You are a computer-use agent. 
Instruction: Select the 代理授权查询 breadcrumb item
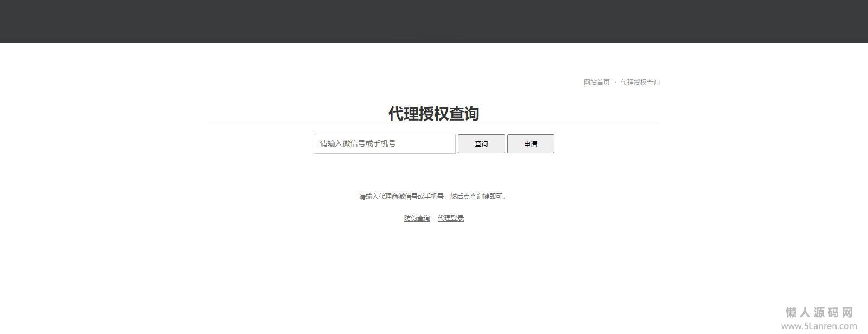(640, 83)
